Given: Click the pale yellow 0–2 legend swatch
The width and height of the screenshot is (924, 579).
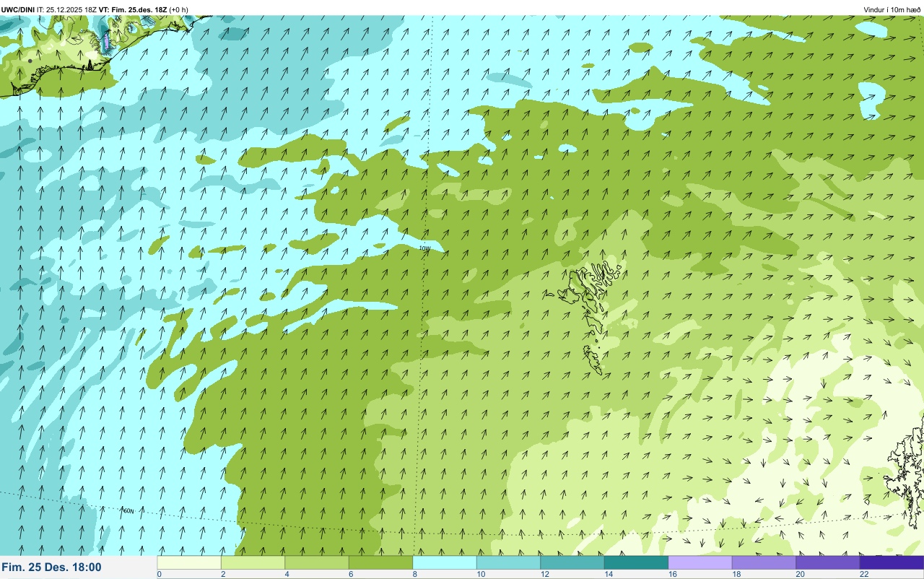Looking at the screenshot, I should (189, 562).
